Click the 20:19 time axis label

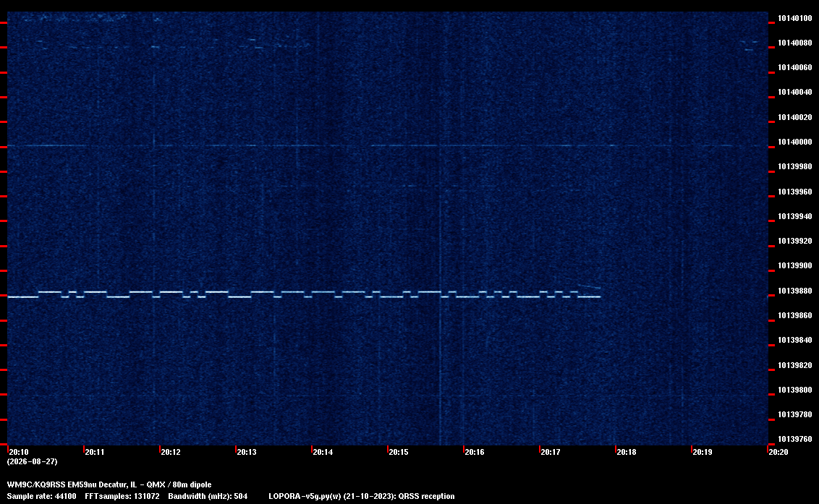pos(703,452)
